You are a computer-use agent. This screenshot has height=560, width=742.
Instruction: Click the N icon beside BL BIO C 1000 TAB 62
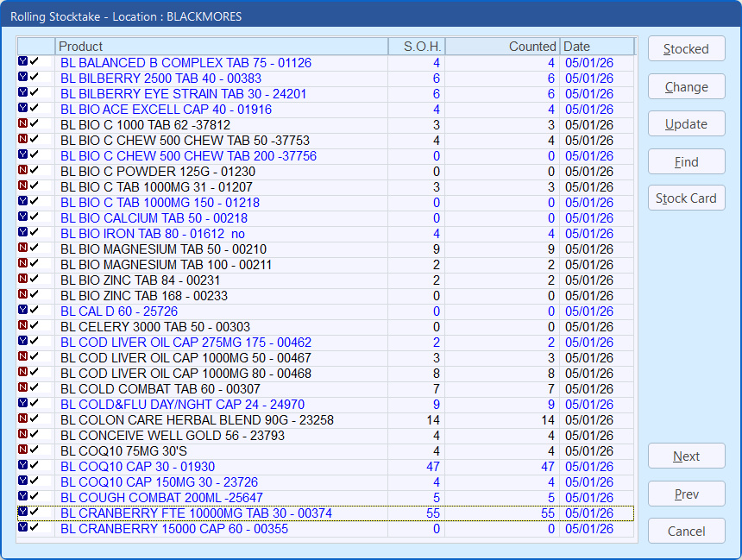(x=22, y=125)
